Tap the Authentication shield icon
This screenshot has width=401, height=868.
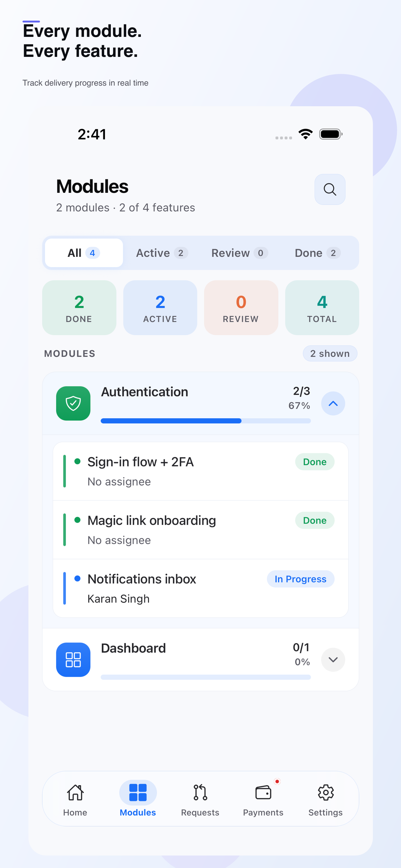click(73, 403)
